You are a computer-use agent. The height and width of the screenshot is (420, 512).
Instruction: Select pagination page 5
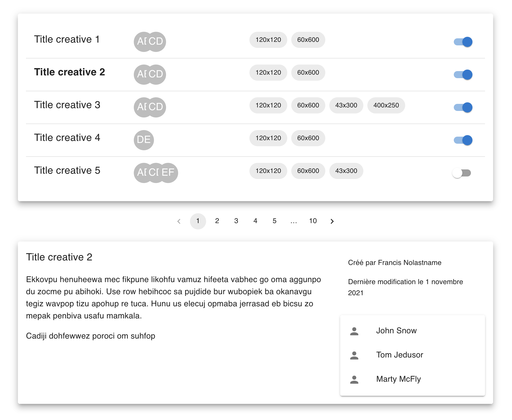point(274,221)
